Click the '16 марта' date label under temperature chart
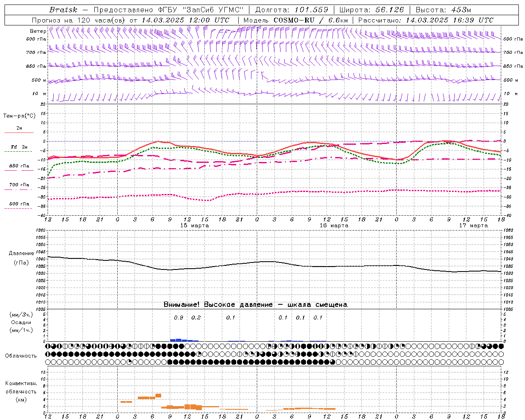The width and height of the screenshot is (525, 420). 334,226
